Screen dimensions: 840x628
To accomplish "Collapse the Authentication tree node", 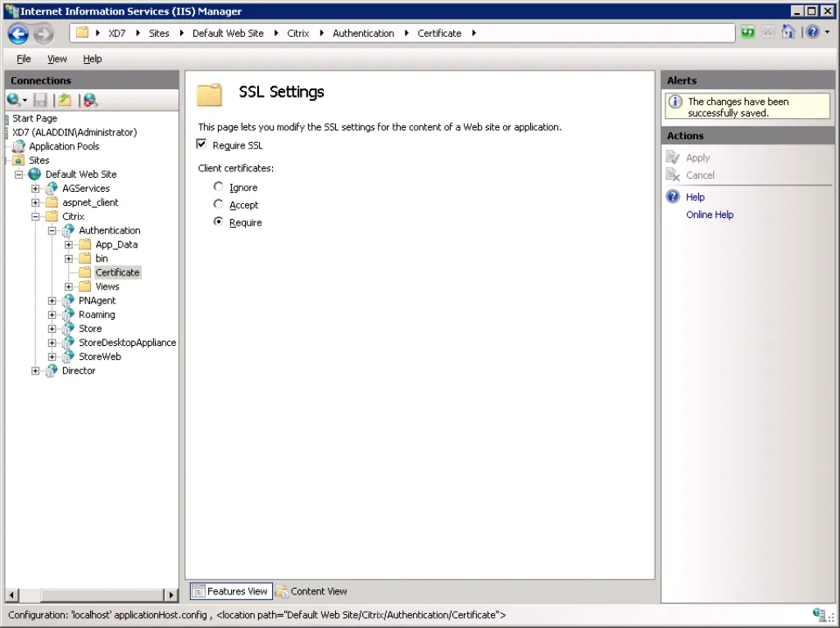I will pyautogui.click(x=52, y=230).
